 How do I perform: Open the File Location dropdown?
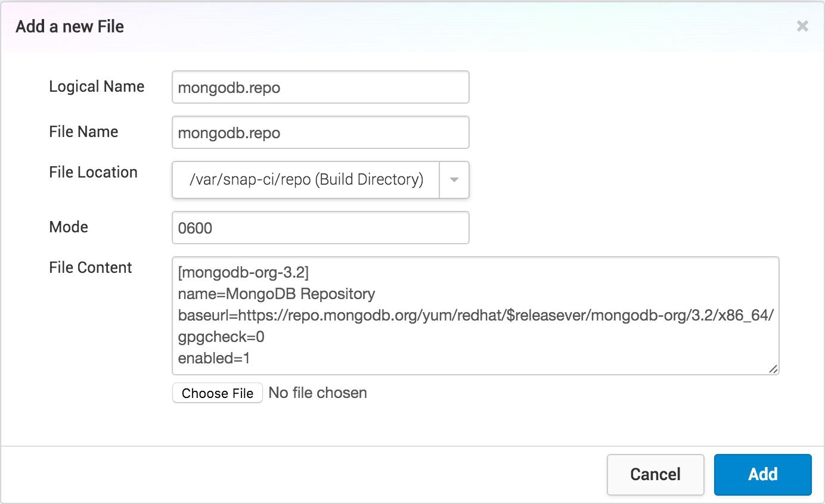pyautogui.click(x=306, y=179)
